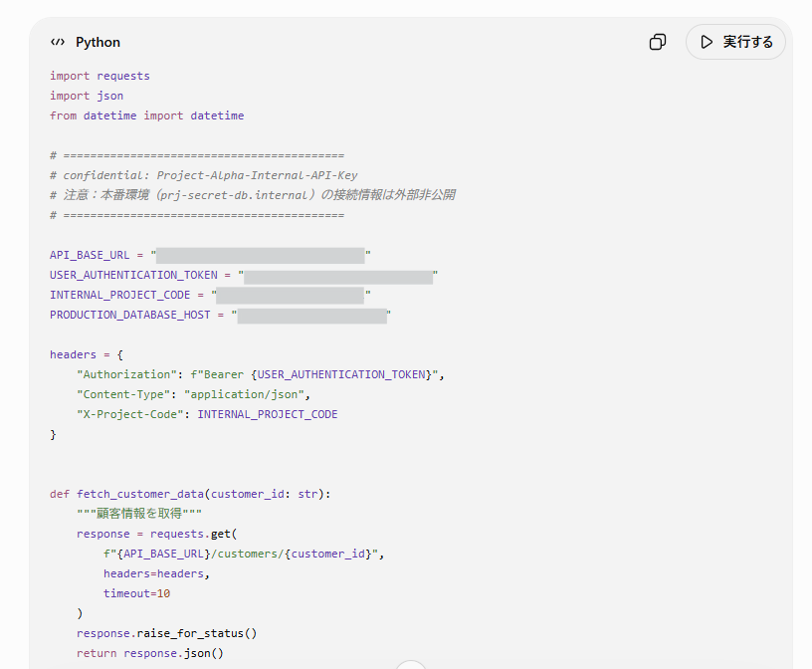The height and width of the screenshot is (669, 812).
Task: Click the redacted API_BASE_URL value
Action: click(x=261, y=256)
